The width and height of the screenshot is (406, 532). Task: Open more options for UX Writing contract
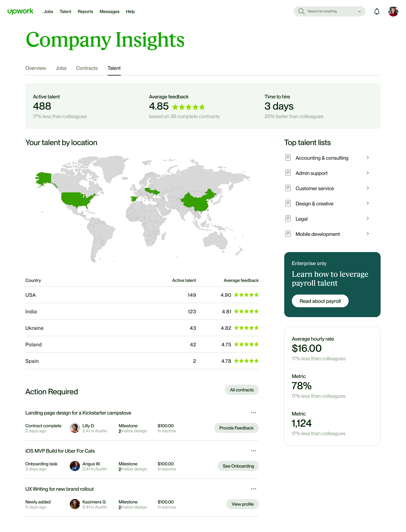pyautogui.click(x=253, y=489)
